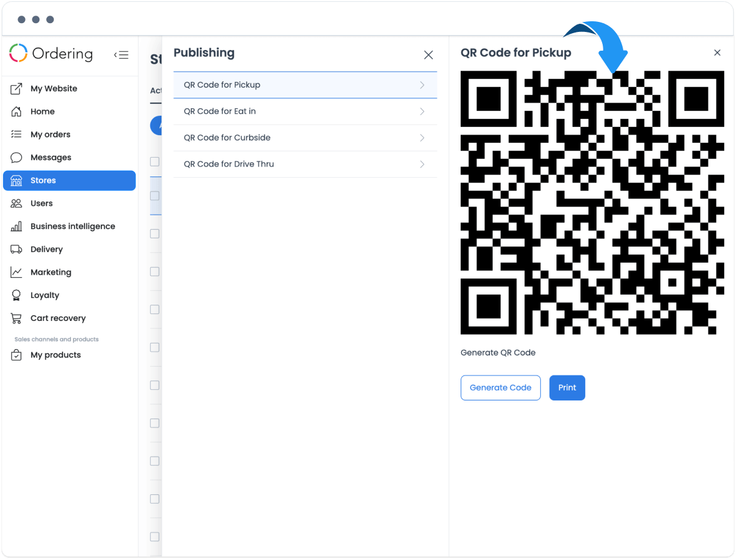Click the QR Code for Pickup heading
Viewport: 736px width, 560px height.
[516, 53]
